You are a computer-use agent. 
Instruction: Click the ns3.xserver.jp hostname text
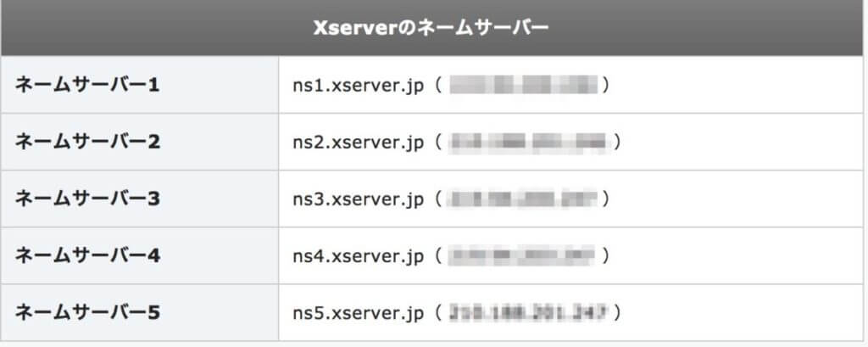[x=359, y=200]
